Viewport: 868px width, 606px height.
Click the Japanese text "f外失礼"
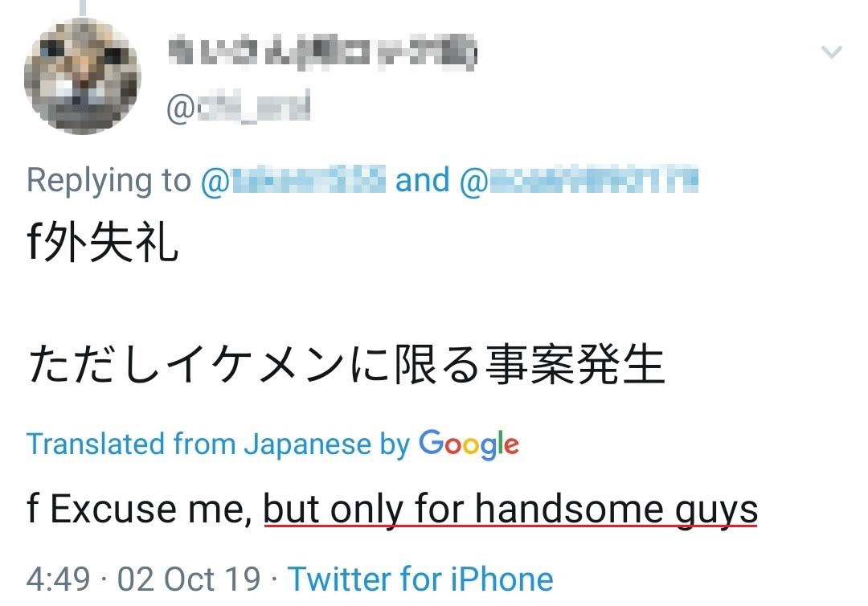[103, 244]
